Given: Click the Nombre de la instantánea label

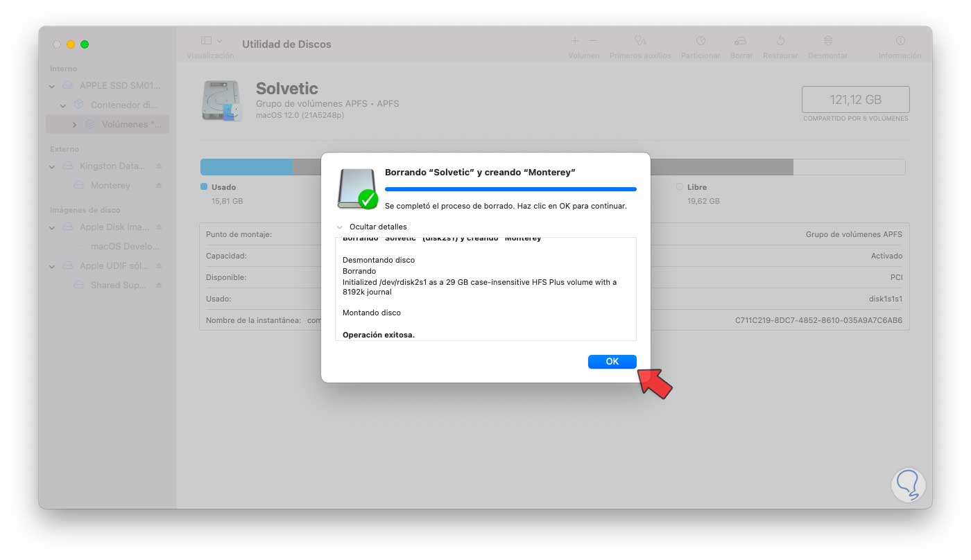Looking at the screenshot, I should [x=253, y=320].
